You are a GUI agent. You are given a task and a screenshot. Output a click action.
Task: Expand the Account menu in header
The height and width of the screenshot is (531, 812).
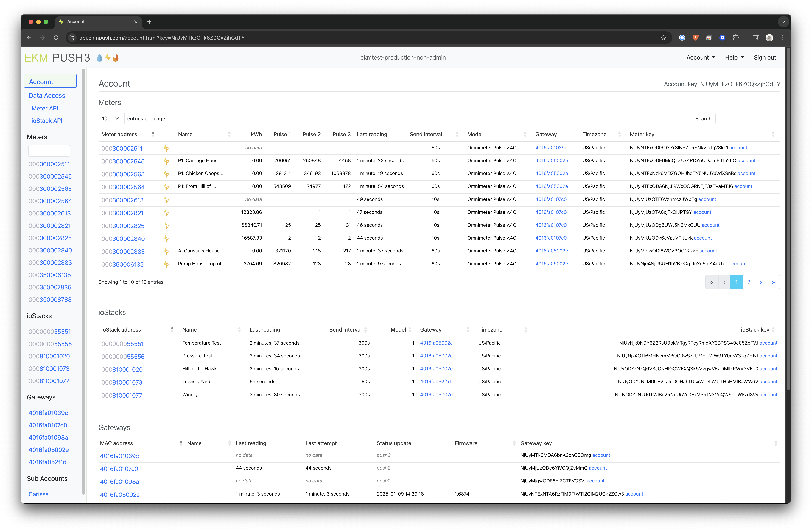click(700, 58)
